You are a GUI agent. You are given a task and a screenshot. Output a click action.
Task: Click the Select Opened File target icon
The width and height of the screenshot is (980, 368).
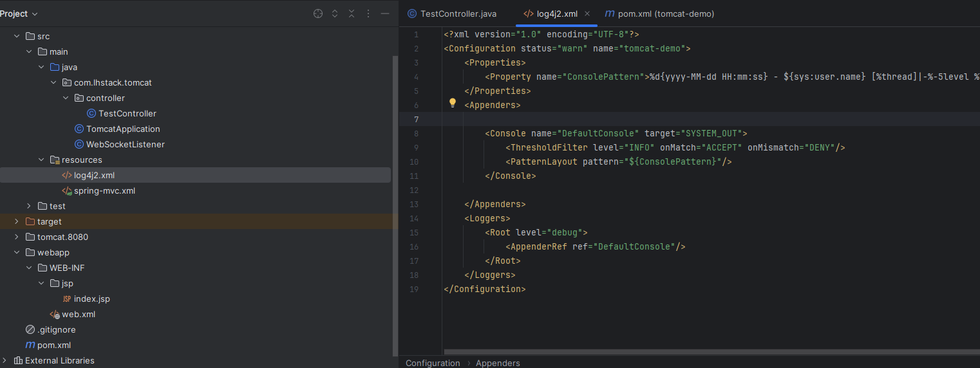(318, 14)
